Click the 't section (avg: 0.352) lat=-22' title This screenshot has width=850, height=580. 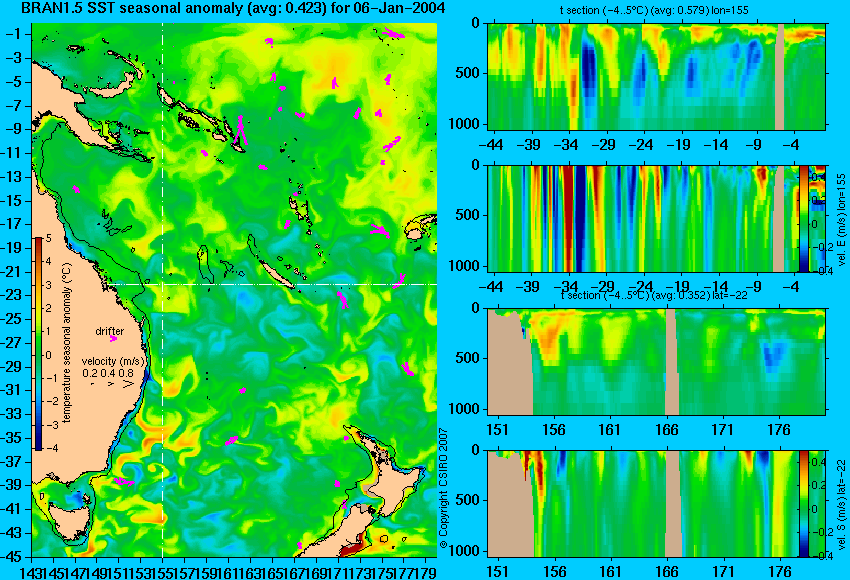click(x=654, y=295)
